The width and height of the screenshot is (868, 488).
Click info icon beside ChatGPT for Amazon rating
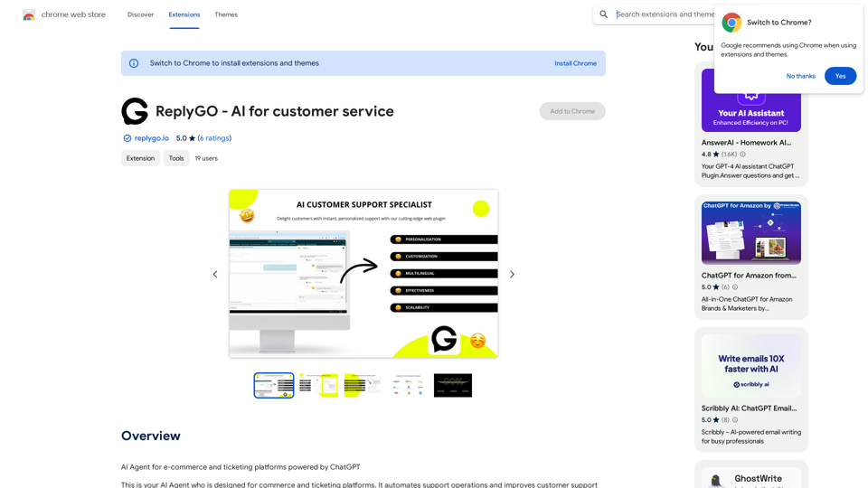point(735,287)
